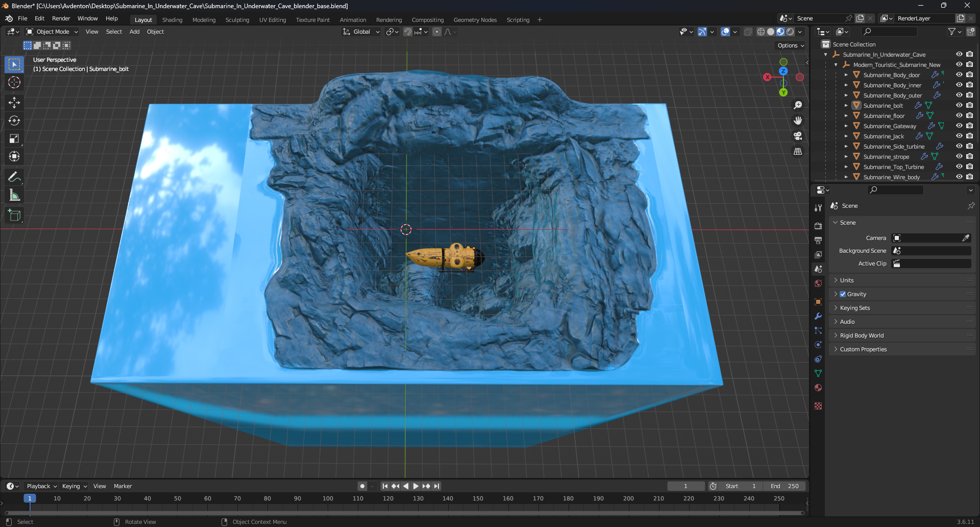The image size is (980, 527).
Task: Open the viewport Options dropdown
Action: pos(791,45)
